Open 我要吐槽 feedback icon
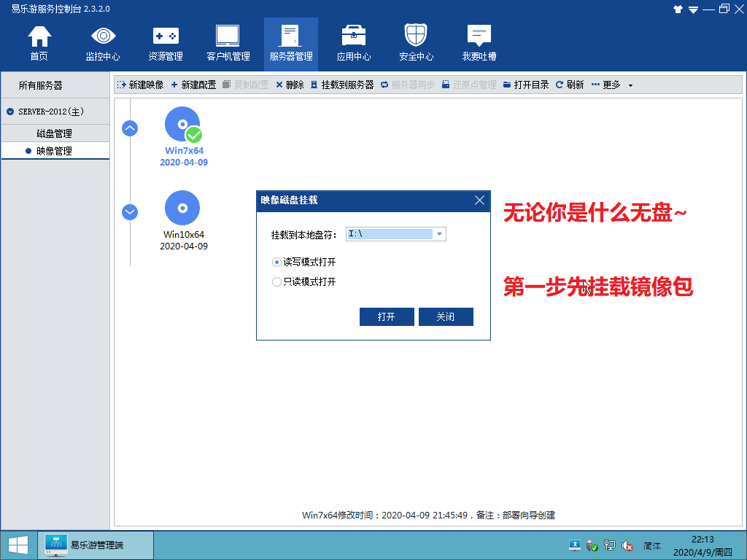The width and height of the screenshot is (747, 560). [479, 43]
